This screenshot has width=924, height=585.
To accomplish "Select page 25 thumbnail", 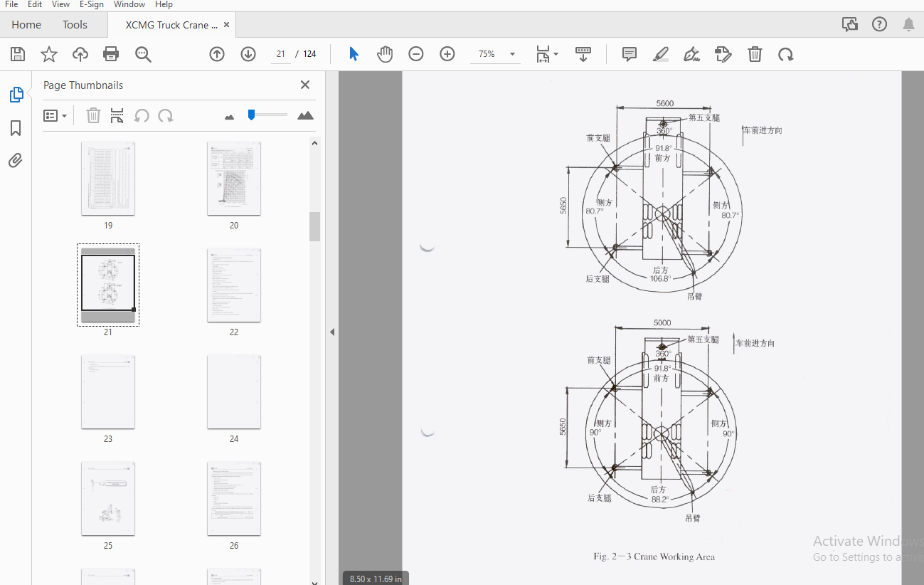I will [x=108, y=498].
